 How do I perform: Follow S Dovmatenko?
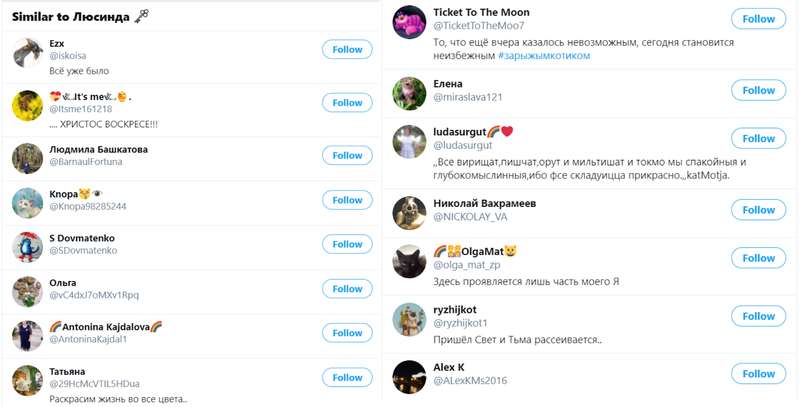pos(347,244)
